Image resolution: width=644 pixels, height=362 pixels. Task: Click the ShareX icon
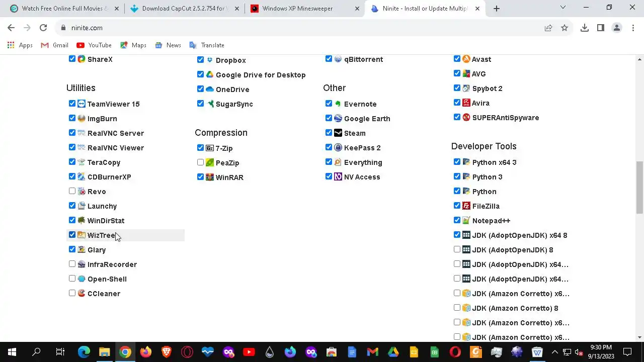coord(82,59)
